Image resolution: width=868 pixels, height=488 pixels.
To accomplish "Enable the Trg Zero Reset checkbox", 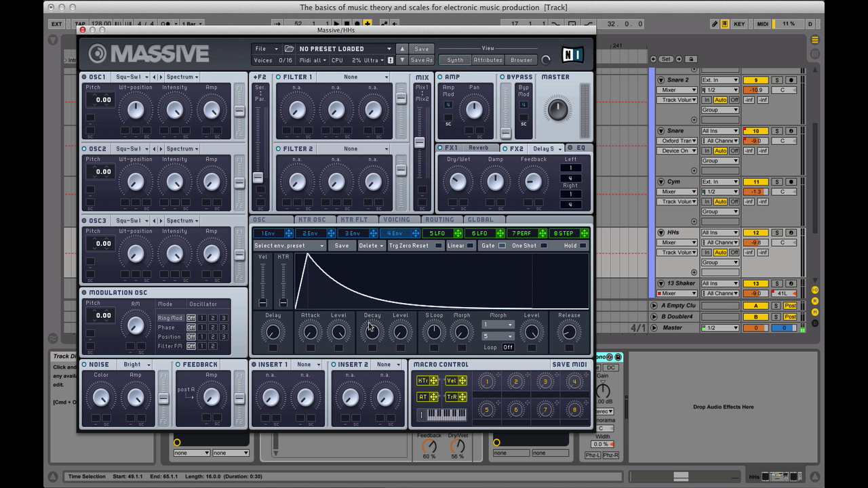I will point(439,246).
